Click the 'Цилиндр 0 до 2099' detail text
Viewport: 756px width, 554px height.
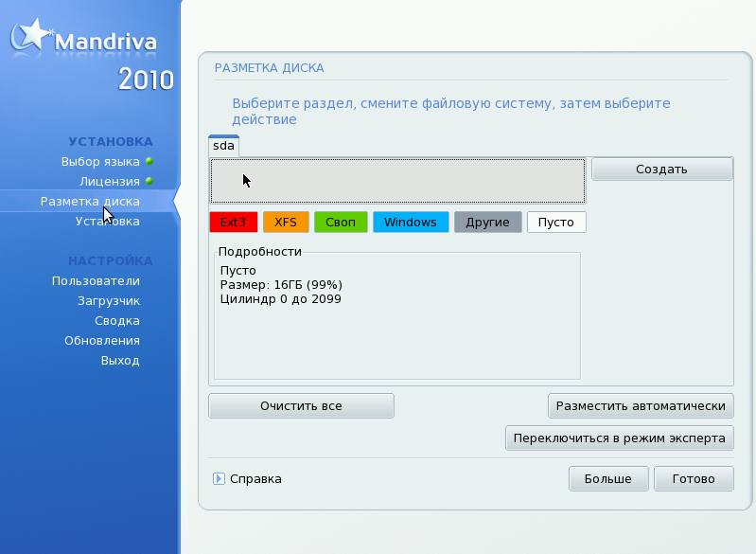coord(281,299)
